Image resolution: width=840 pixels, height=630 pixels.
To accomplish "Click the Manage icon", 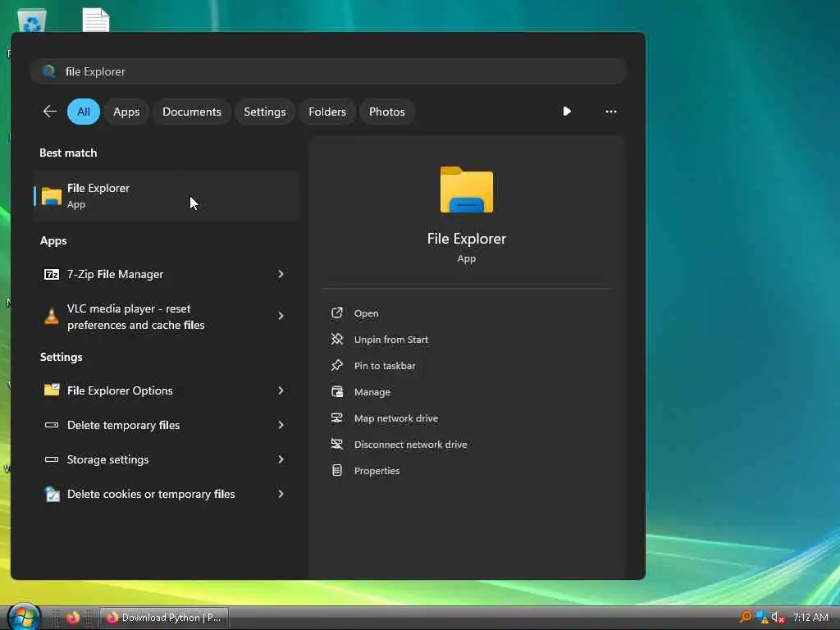I will [337, 391].
